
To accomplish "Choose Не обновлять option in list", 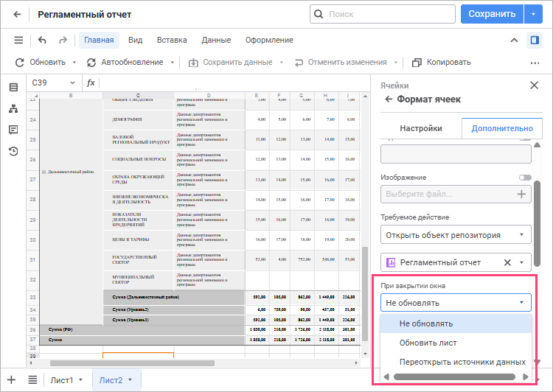I will pos(456,323).
